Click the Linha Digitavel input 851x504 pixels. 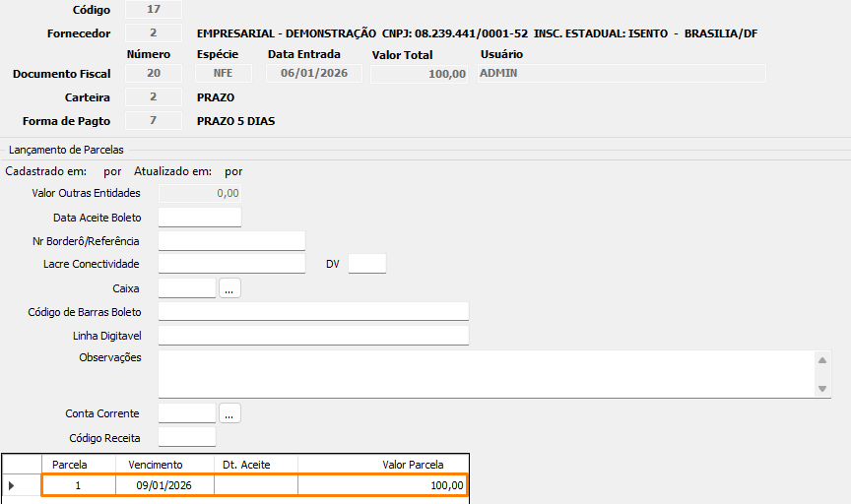point(313,336)
